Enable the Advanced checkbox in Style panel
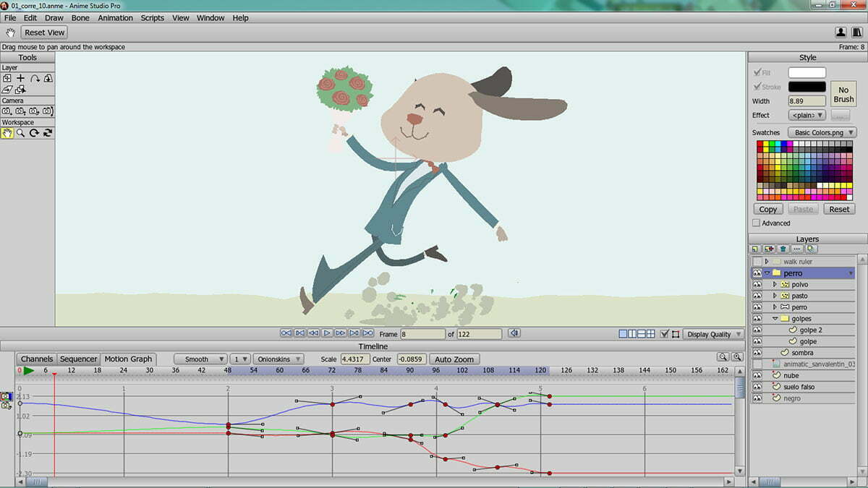This screenshot has width=868, height=488. (x=757, y=223)
